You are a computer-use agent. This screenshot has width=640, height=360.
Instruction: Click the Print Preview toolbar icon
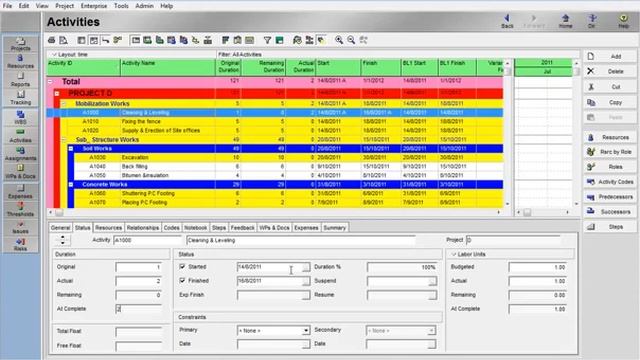click(x=63, y=40)
